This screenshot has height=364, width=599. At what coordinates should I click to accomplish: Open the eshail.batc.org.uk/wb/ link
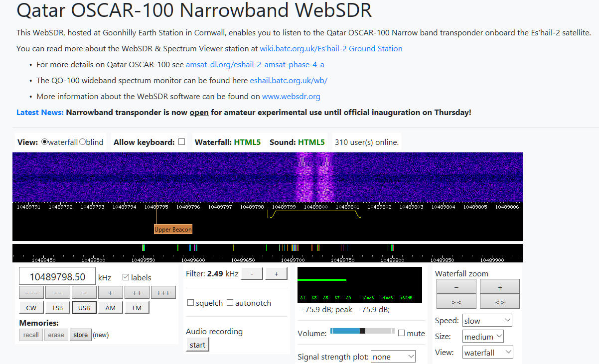click(289, 81)
